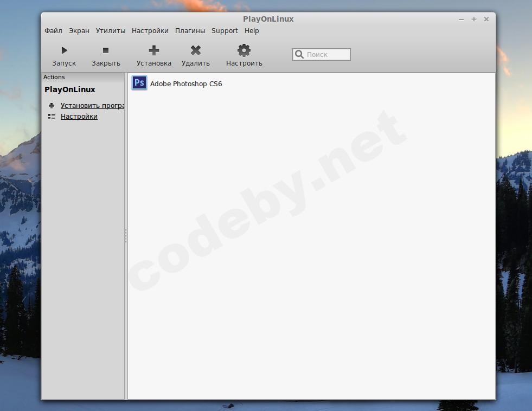Open the Плагины menu
Image resolution: width=532 pixels, height=411 pixels.
190,31
